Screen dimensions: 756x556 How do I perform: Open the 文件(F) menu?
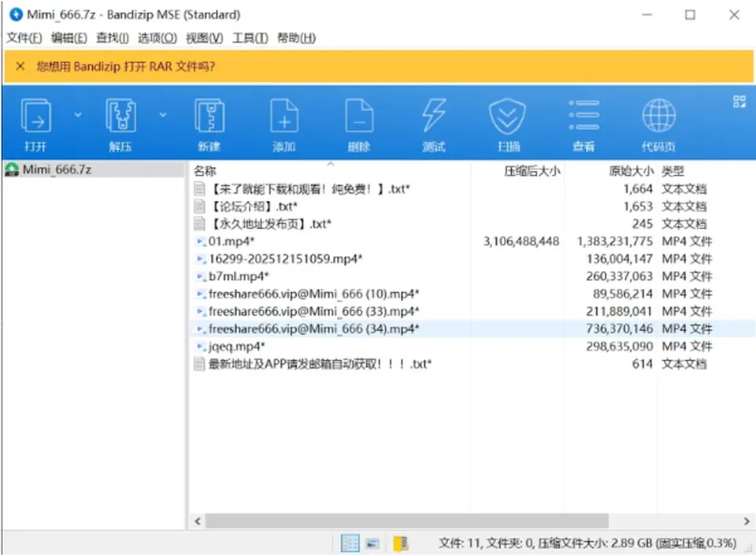(x=24, y=38)
